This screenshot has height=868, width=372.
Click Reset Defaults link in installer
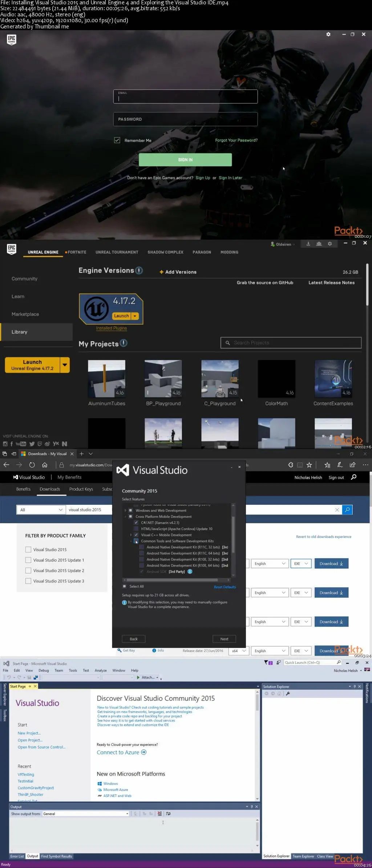pos(225,587)
